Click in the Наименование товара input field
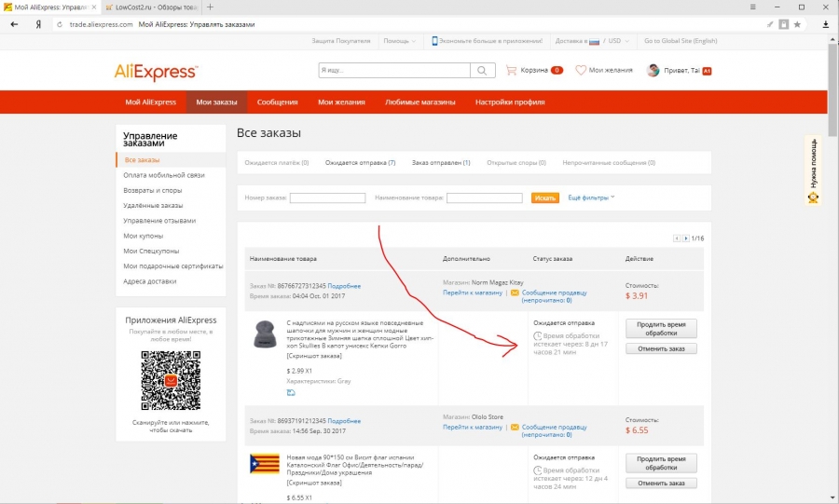 (x=484, y=198)
